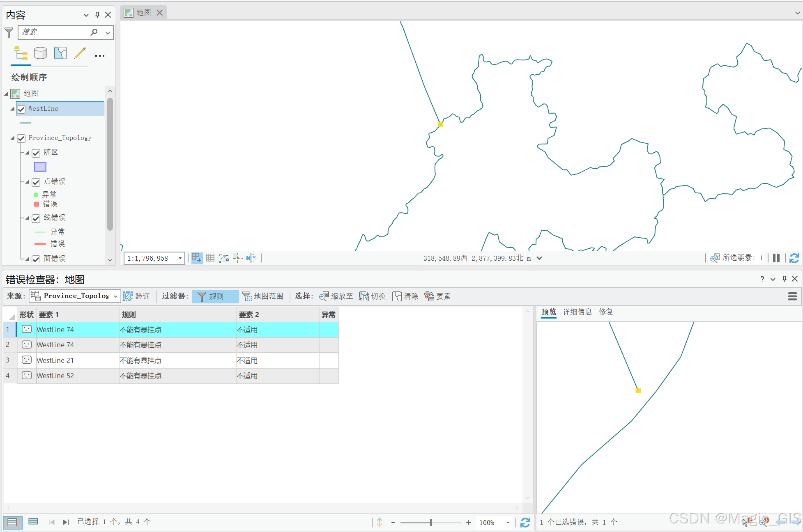Image resolution: width=803 pixels, height=532 pixels.
Task: Collapse the Province_Topology layer group
Action: pos(12,138)
